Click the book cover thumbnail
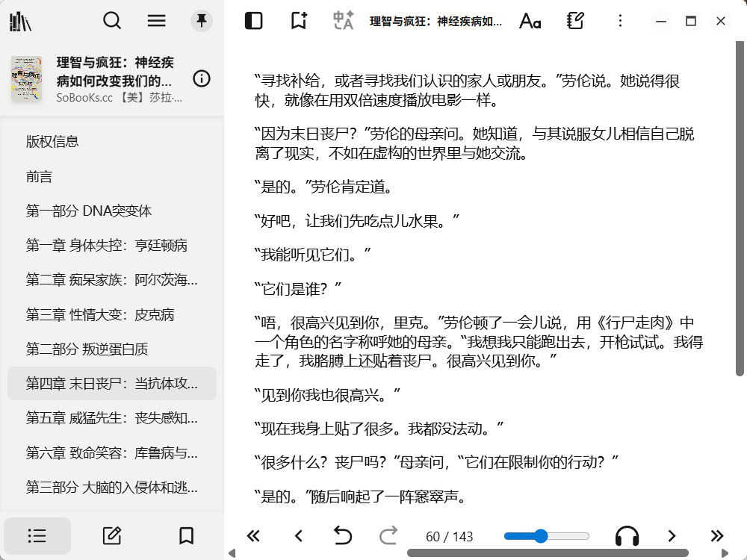This screenshot has width=747, height=560. pyautogui.click(x=27, y=78)
